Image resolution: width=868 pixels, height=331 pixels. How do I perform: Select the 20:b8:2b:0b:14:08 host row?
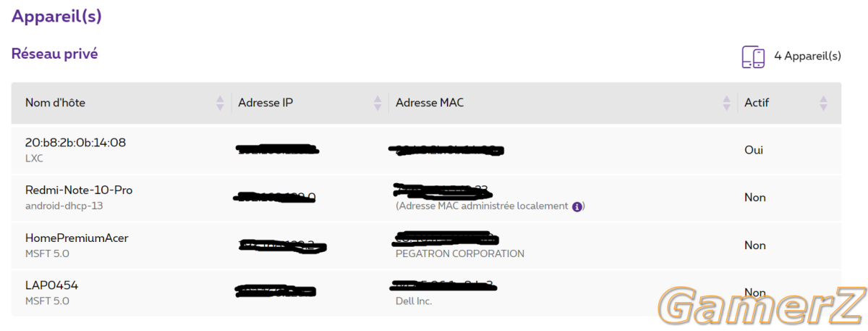(x=426, y=150)
